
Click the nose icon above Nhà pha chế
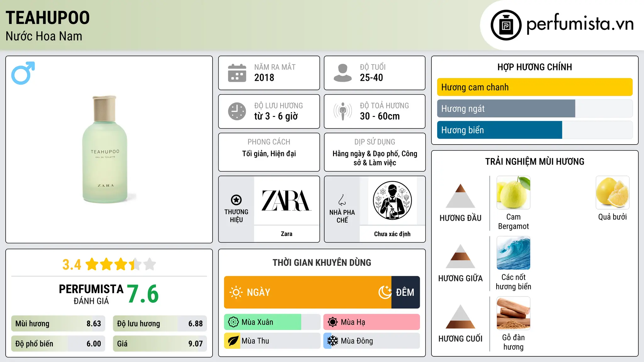[342, 200]
